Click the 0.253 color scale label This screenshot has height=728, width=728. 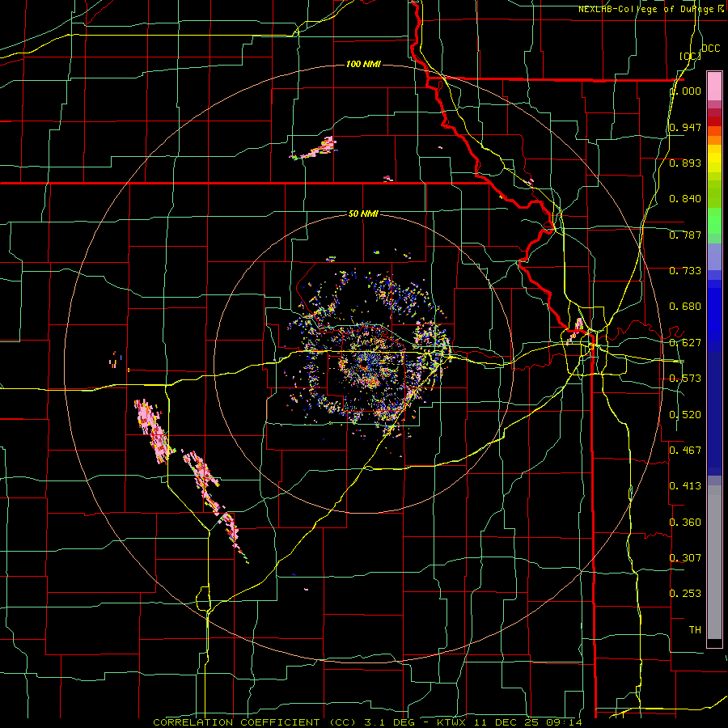(685, 594)
